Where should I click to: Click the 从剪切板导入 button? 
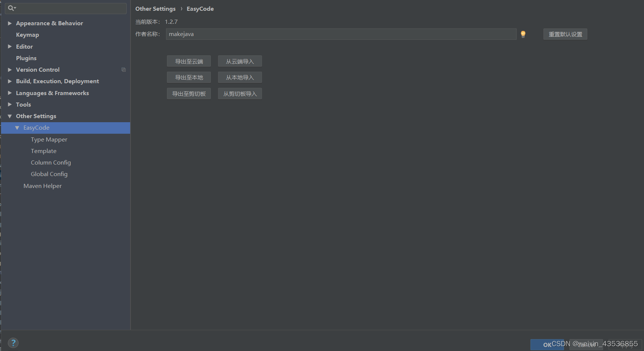tap(240, 93)
